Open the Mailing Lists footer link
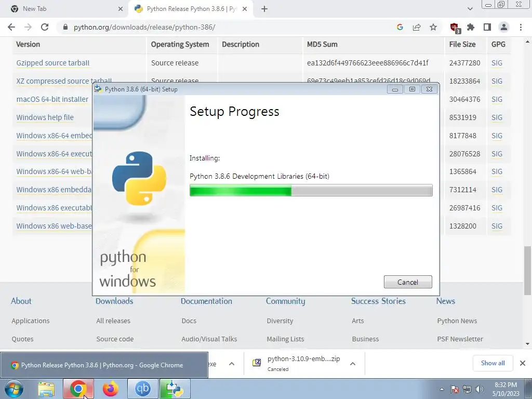 coord(285,339)
